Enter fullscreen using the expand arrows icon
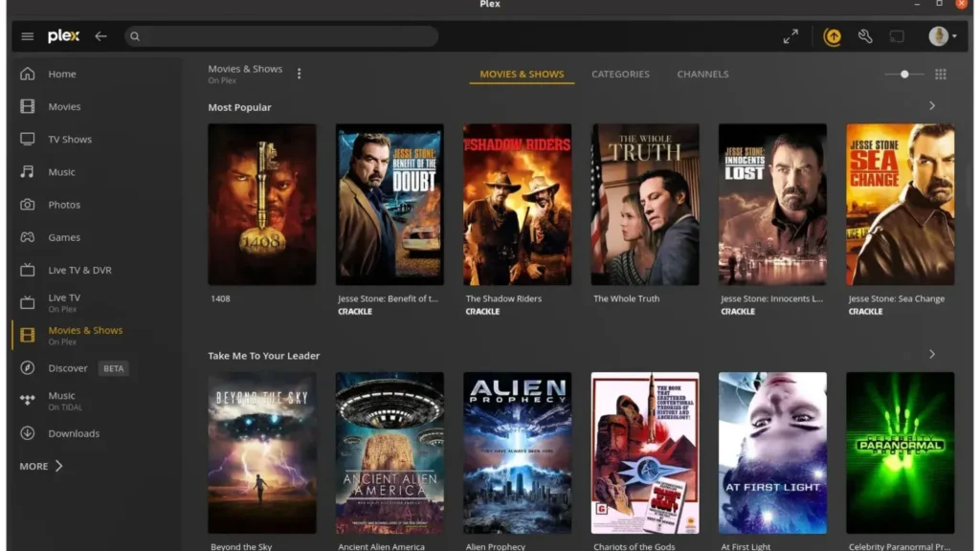This screenshot has width=980, height=551. (x=791, y=36)
